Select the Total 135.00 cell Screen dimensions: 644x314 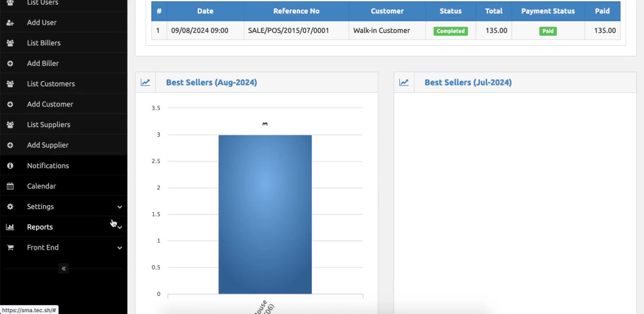[x=494, y=30]
